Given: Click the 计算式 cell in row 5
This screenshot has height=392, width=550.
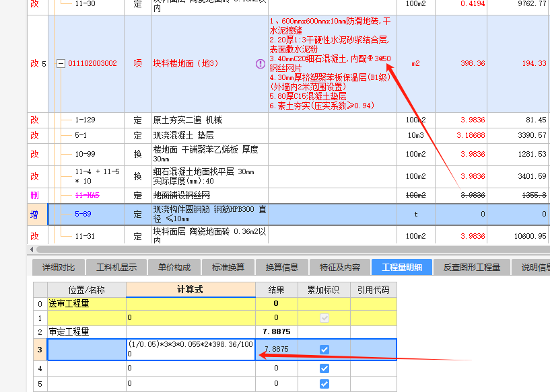Looking at the screenshot, I should (x=191, y=384).
